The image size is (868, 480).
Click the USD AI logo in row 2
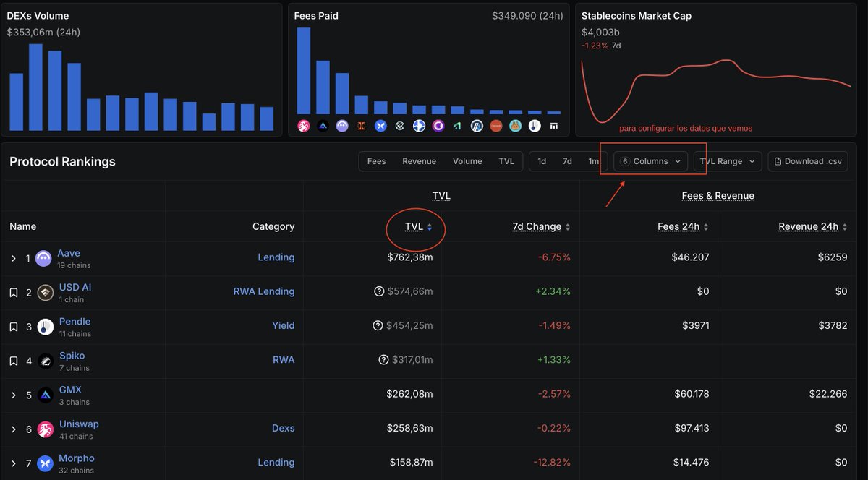point(46,292)
